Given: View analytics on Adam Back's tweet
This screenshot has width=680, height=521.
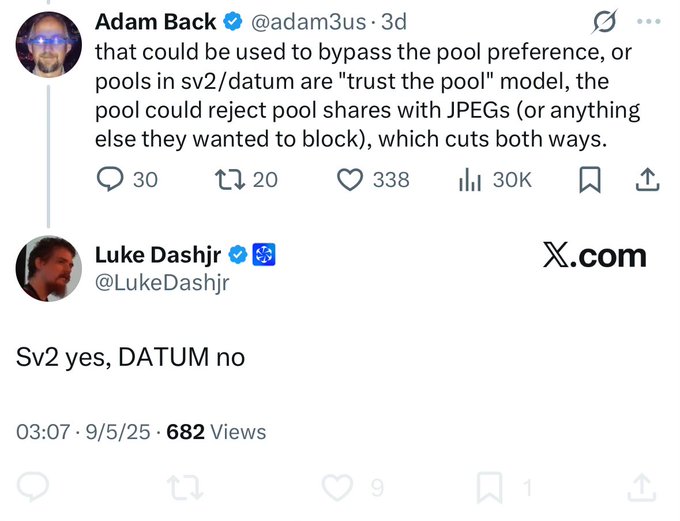Looking at the screenshot, I should click(x=469, y=180).
